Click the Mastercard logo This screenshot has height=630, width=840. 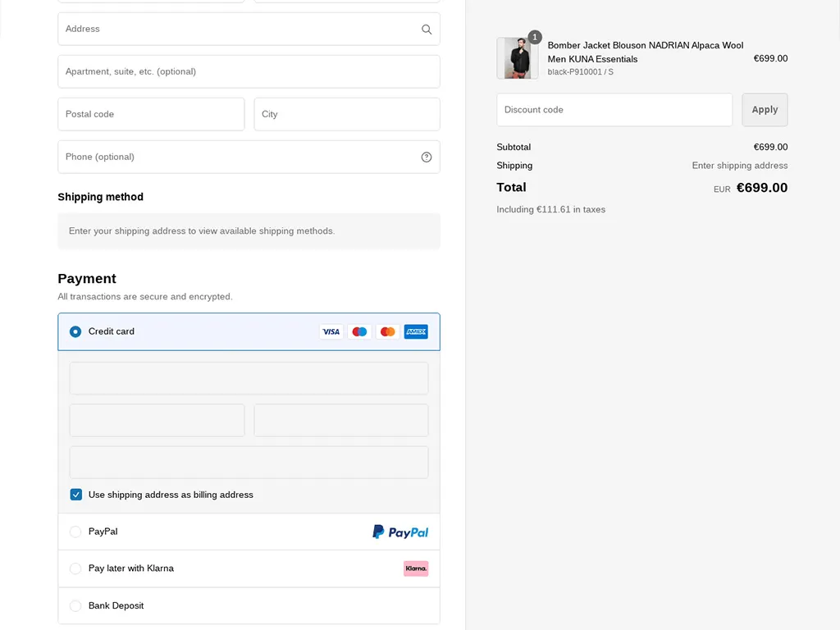pyautogui.click(x=387, y=331)
